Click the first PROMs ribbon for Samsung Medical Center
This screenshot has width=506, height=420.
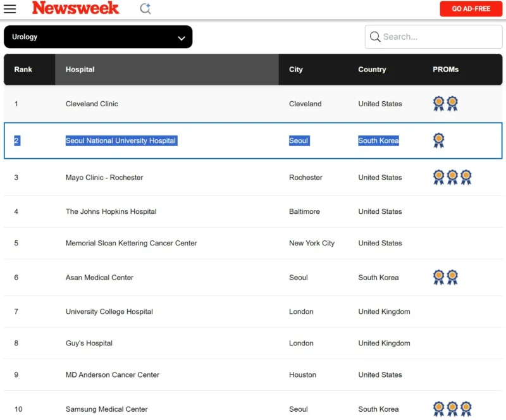(438, 409)
